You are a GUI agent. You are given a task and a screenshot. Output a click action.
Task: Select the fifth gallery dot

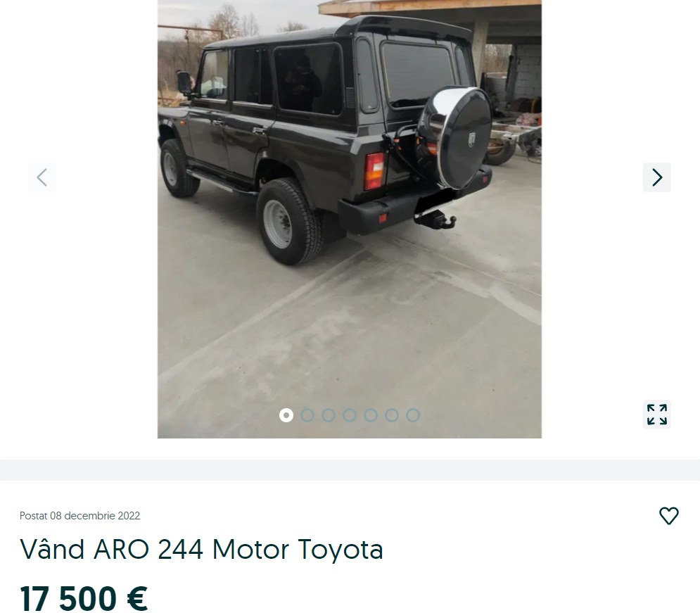click(x=371, y=415)
